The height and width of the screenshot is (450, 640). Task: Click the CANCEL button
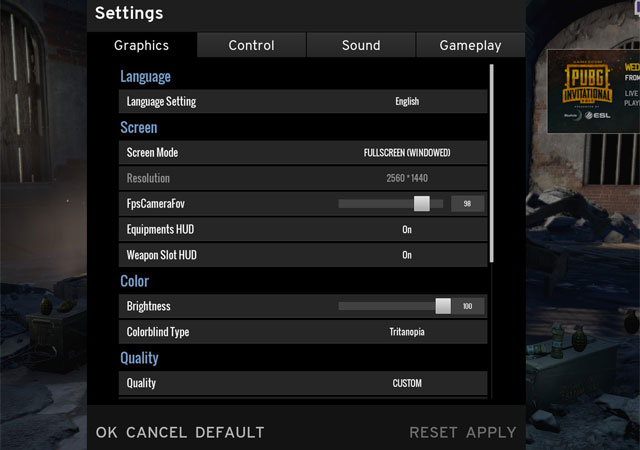(x=156, y=432)
